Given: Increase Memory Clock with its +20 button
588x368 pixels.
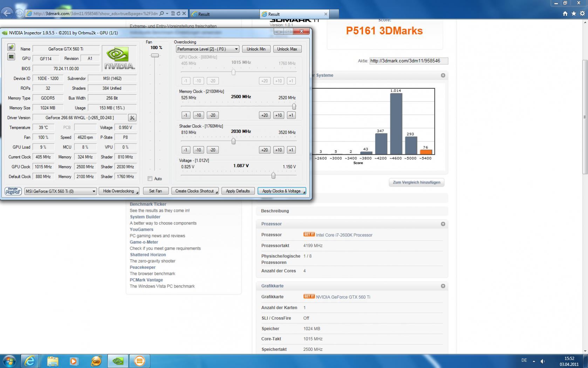Looking at the screenshot, I should [x=265, y=115].
